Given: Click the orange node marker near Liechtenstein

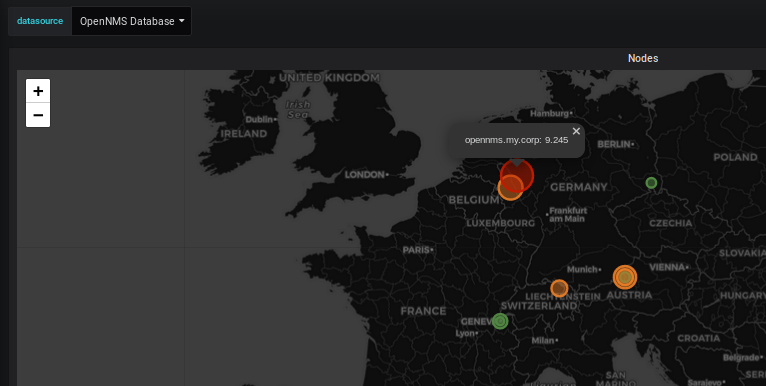Looking at the screenshot, I should (x=559, y=288).
